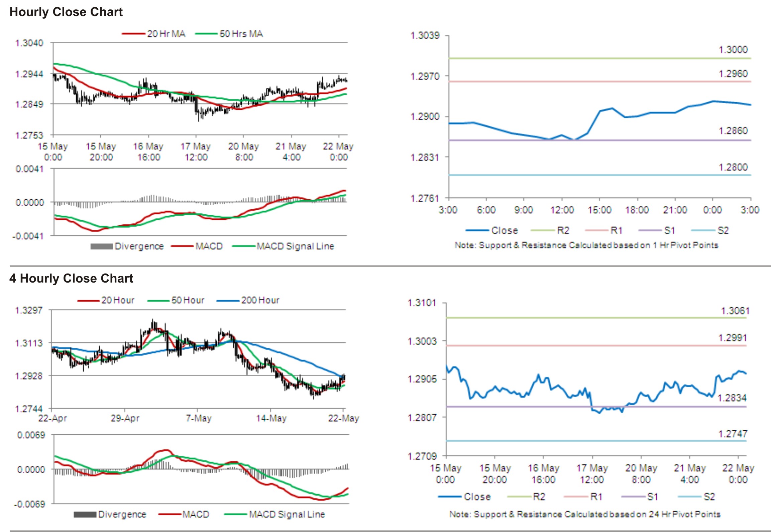This screenshot has height=532, width=771.
Task: Click the 1.2900 y-axis value
Action: (x=425, y=117)
